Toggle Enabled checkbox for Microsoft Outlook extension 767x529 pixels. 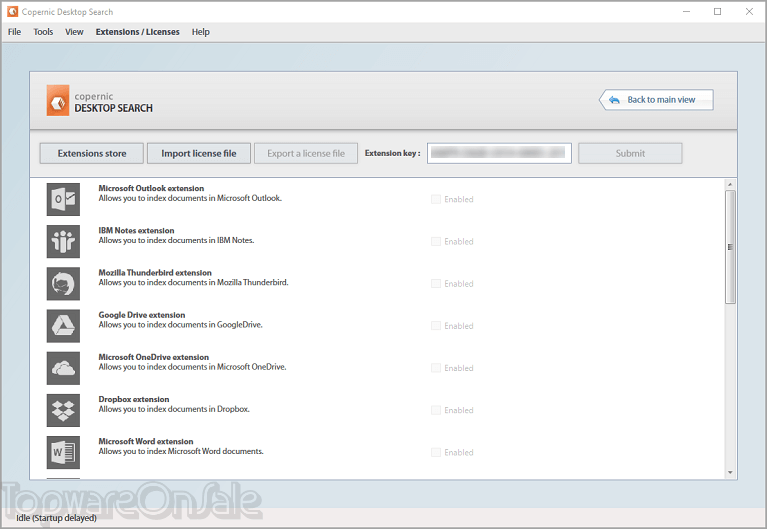[436, 199]
